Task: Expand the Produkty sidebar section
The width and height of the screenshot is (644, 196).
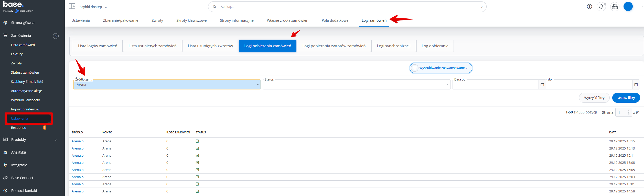Action: tap(56, 140)
